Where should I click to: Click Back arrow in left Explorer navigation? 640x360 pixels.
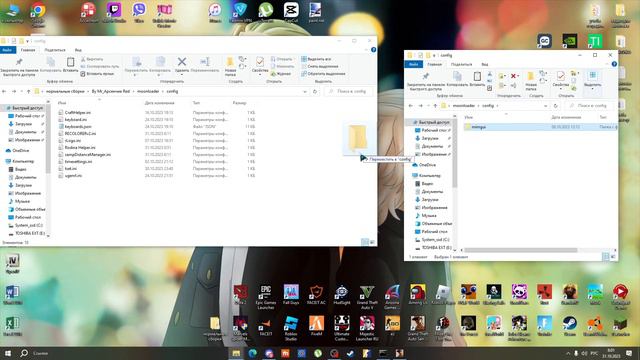point(4,91)
